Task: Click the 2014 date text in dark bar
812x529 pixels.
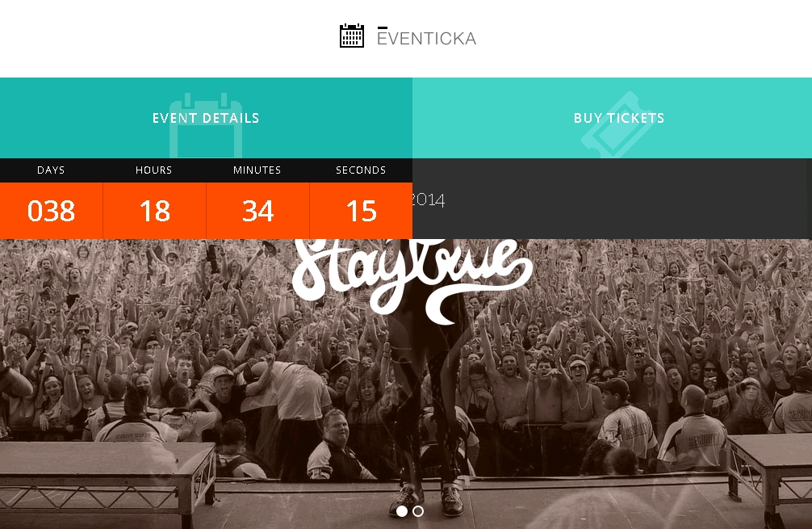Action: [429, 200]
